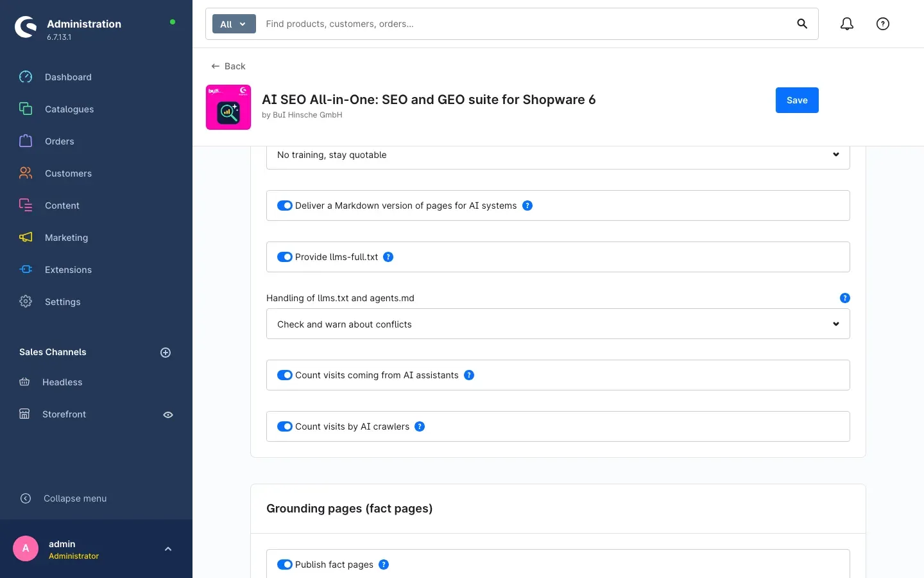Show help for Markdown version setting
The image size is (924, 578).
pos(527,206)
